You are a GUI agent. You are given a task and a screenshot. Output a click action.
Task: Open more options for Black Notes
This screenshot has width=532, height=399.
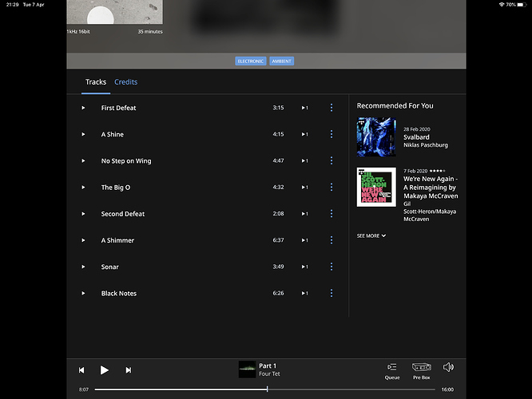point(332,293)
